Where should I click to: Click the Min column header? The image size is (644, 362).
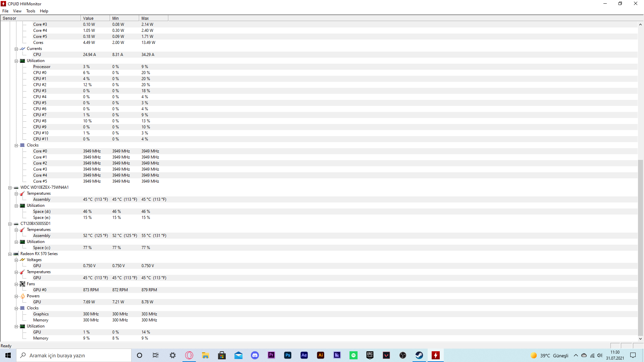tap(124, 18)
